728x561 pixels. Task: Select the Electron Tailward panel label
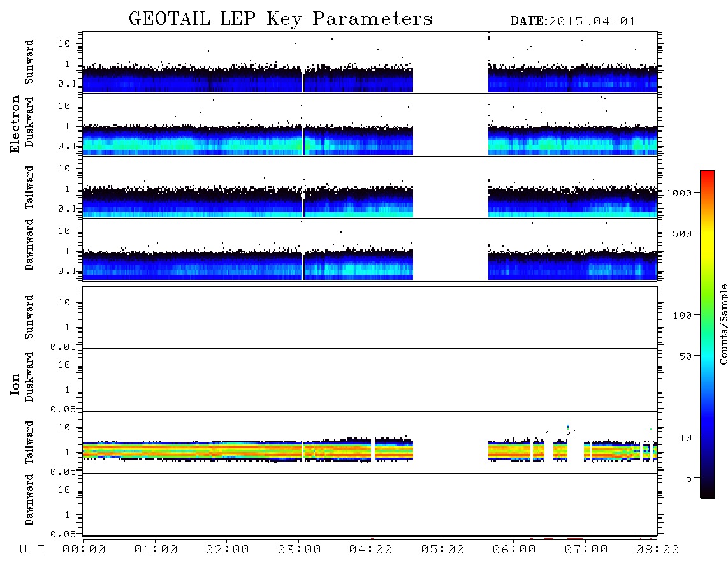(29, 187)
